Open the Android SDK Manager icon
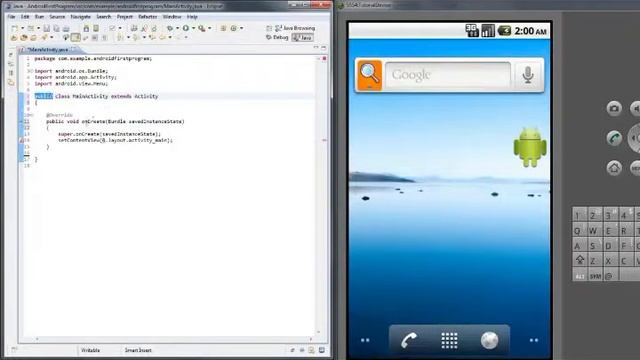The image size is (640, 360). [x=86, y=28]
